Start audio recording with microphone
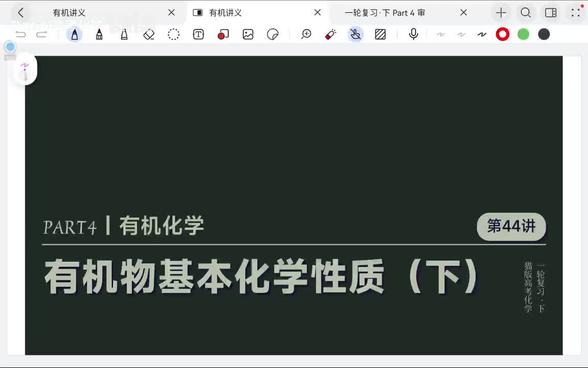 413,34
